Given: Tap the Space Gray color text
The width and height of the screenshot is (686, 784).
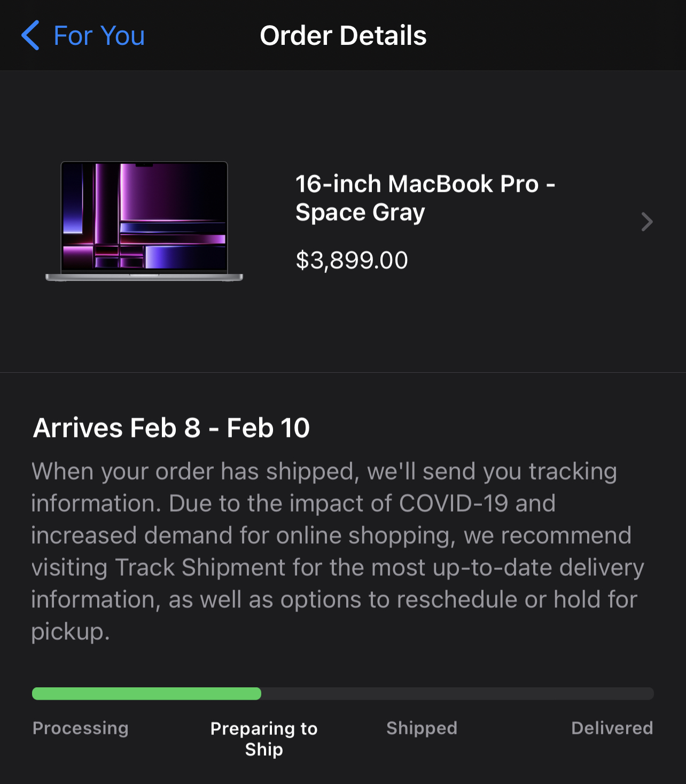Looking at the screenshot, I should pyautogui.click(x=360, y=213).
